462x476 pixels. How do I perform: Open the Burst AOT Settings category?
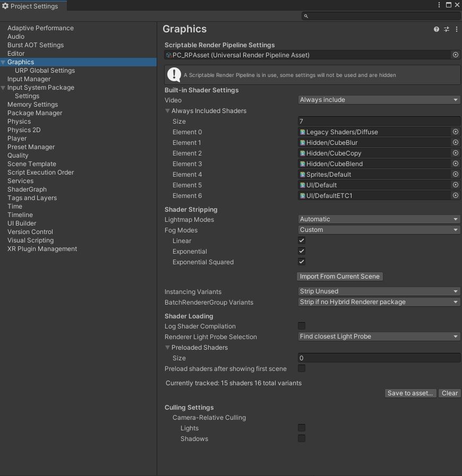click(36, 45)
